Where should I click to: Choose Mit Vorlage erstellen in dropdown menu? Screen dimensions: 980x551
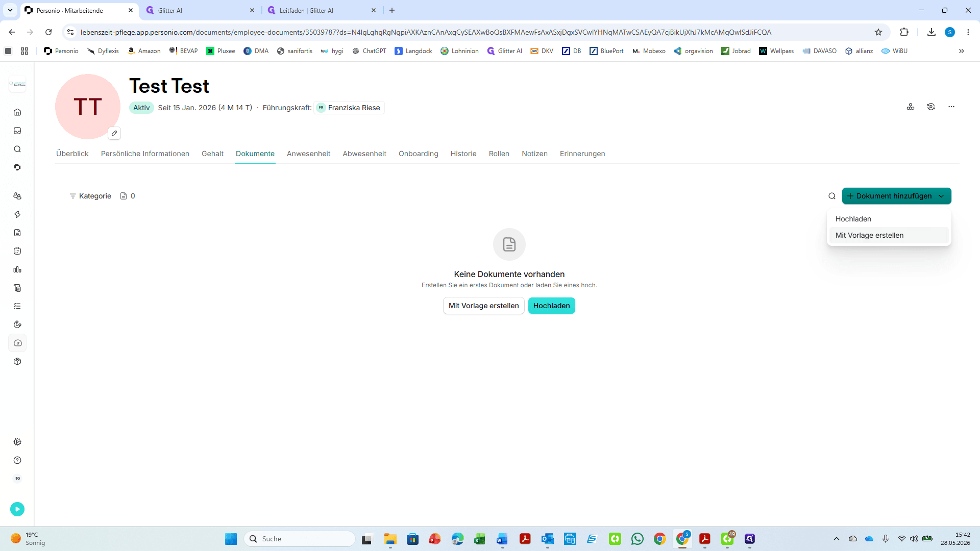point(889,235)
